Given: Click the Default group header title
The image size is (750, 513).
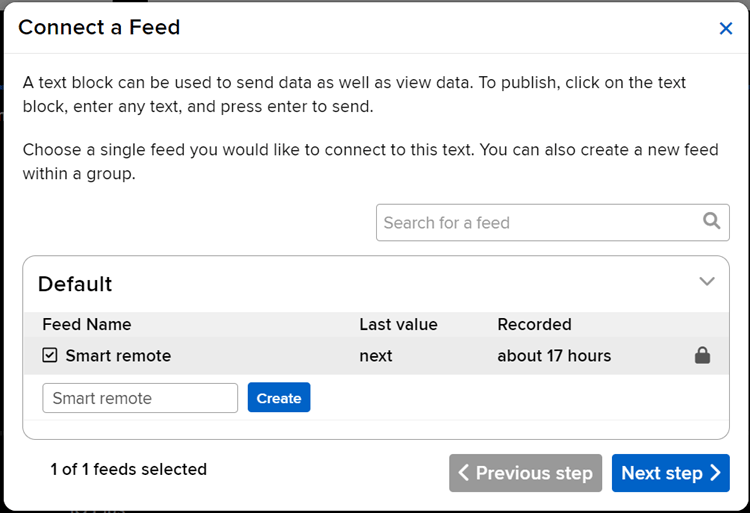Looking at the screenshot, I should [75, 284].
